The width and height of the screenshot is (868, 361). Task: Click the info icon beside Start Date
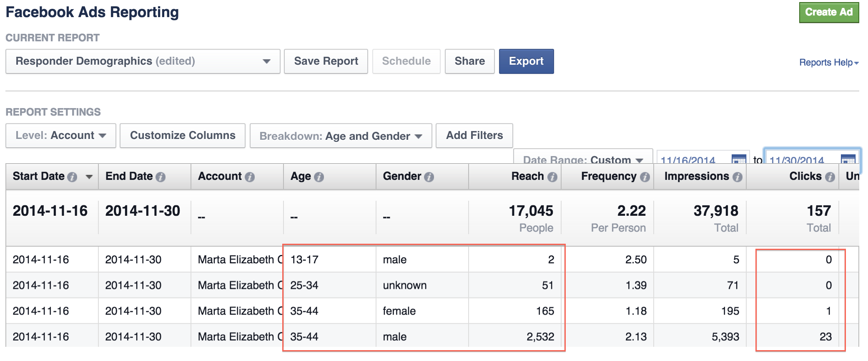(x=72, y=177)
